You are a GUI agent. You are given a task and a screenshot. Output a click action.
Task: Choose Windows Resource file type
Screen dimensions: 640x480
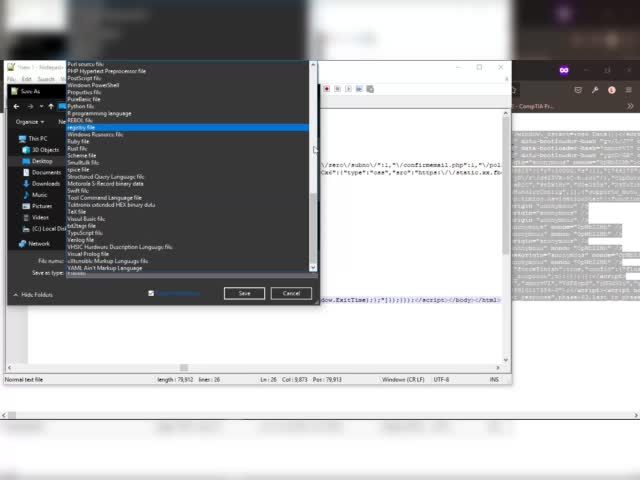(187, 134)
